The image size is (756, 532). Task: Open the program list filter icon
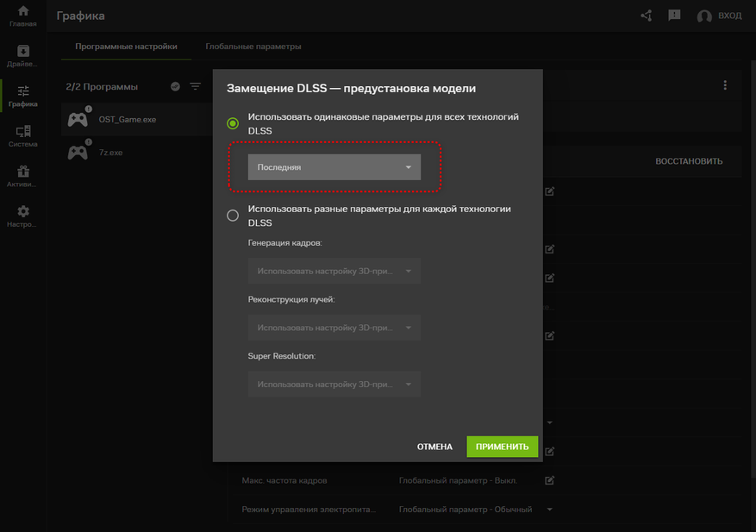click(196, 86)
